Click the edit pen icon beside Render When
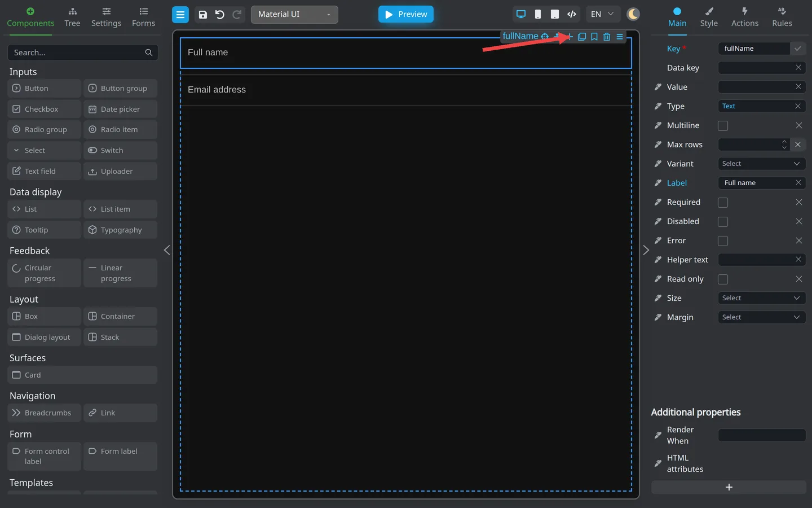This screenshot has height=508, width=812. coord(658,435)
